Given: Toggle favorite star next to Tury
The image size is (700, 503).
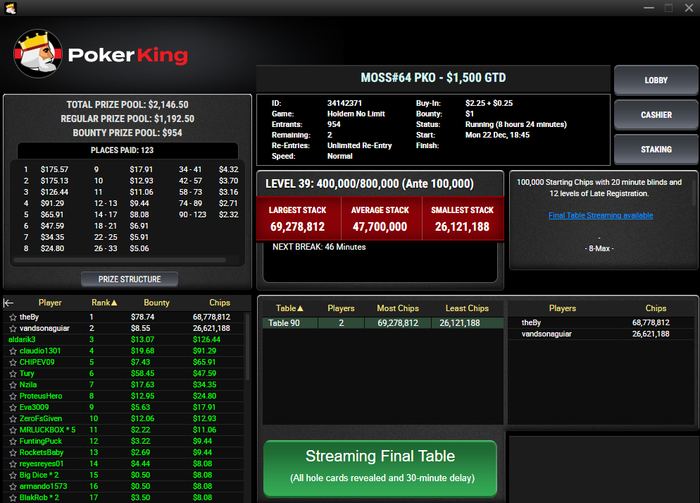Looking at the screenshot, I should (13, 374).
